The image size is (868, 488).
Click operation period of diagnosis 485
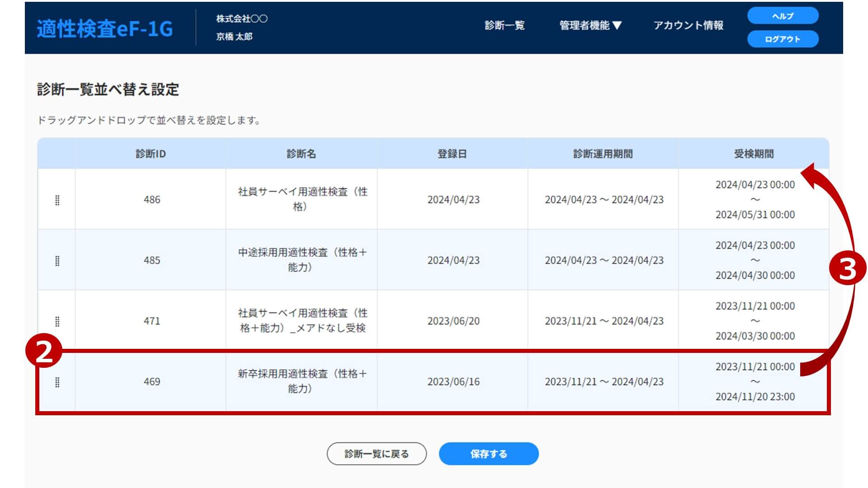(604, 260)
